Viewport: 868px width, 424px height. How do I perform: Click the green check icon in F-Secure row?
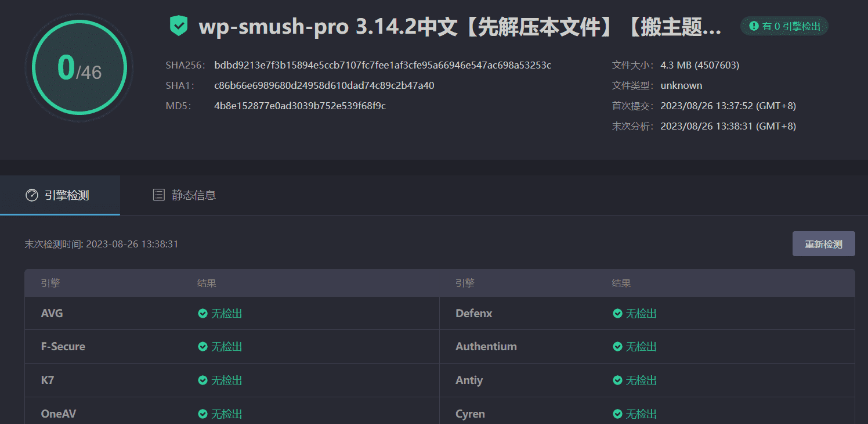(202, 347)
